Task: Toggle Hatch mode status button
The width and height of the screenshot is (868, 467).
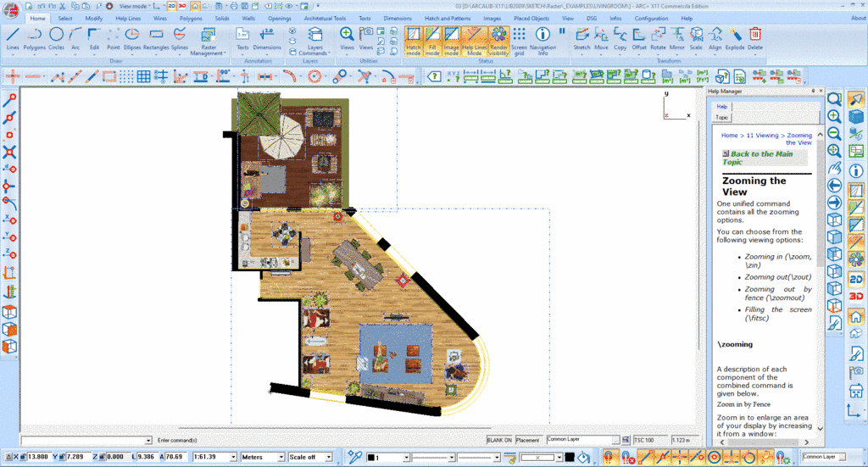Action: click(x=414, y=39)
